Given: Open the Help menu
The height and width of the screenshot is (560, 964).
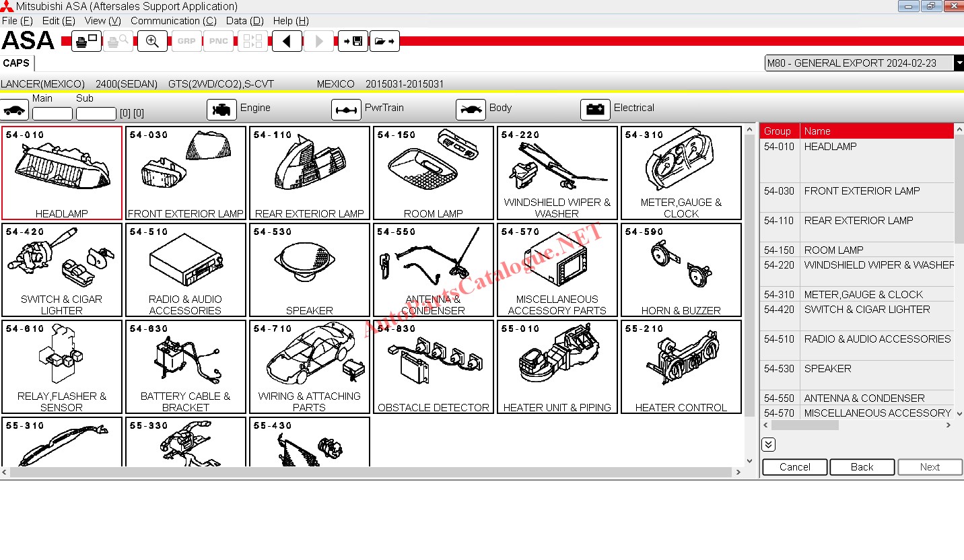Looking at the screenshot, I should [x=291, y=21].
